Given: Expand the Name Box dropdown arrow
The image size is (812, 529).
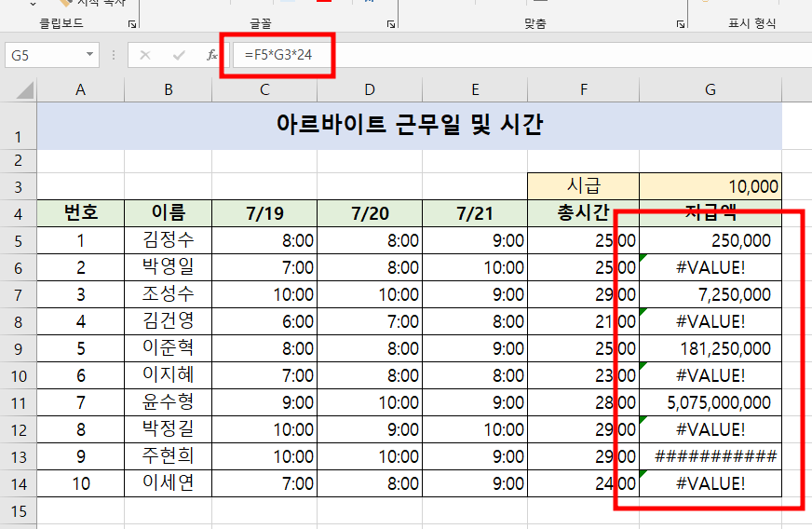Looking at the screenshot, I should point(90,54).
